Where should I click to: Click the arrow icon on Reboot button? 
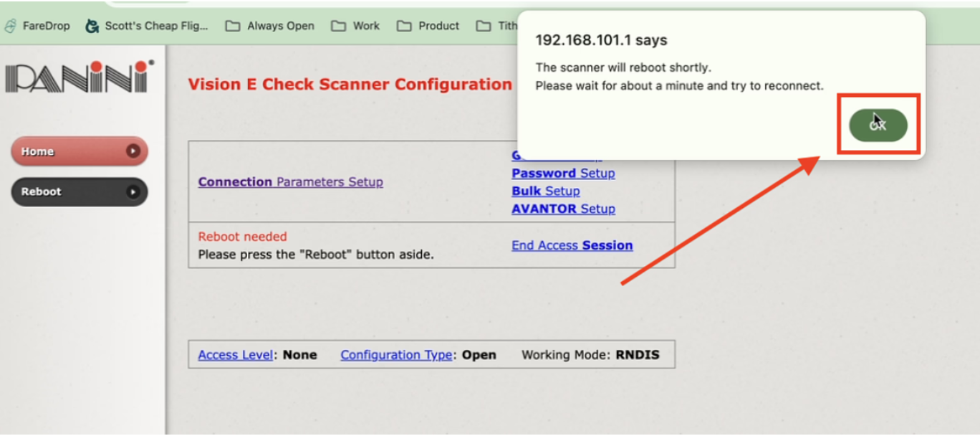[135, 191]
